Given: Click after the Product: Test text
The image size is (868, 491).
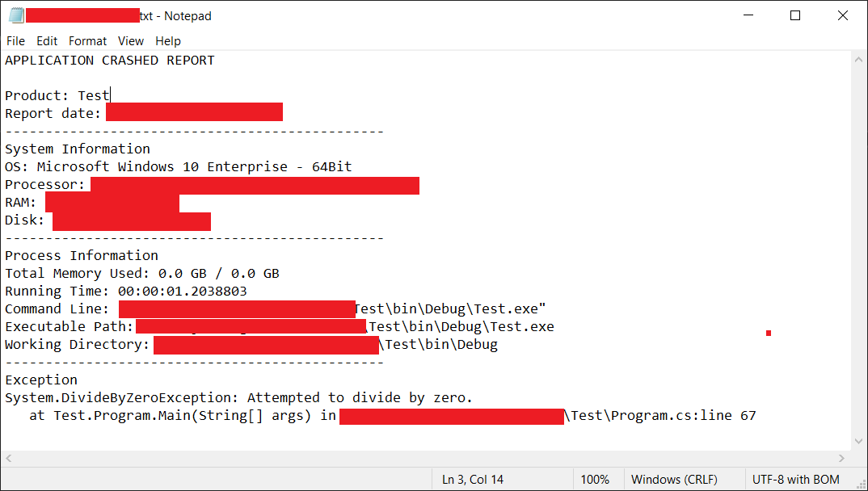Looking at the screenshot, I should (x=110, y=95).
